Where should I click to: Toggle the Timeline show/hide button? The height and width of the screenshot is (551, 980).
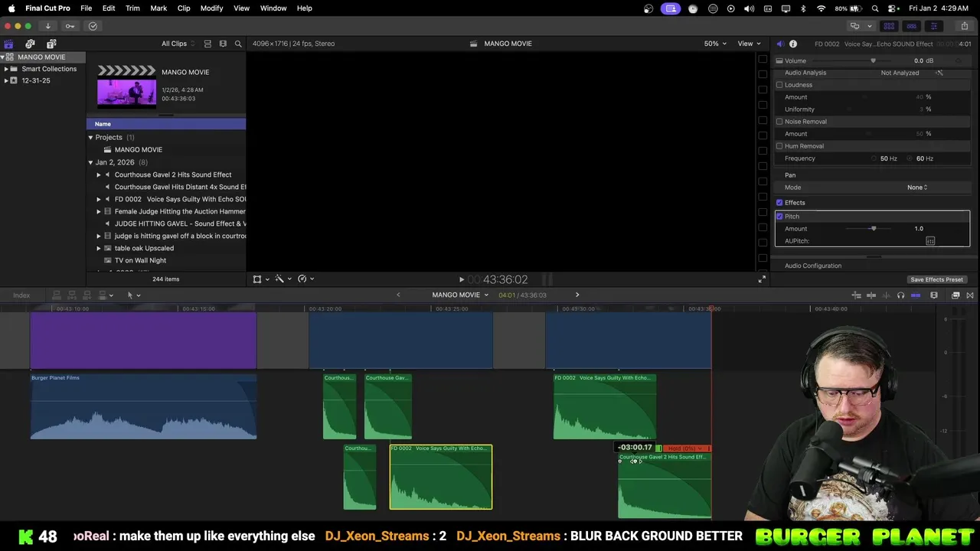(x=911, y=26)
